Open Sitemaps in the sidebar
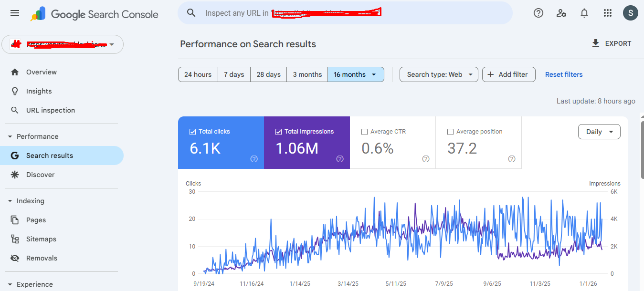644x291 pixels. 41,239
